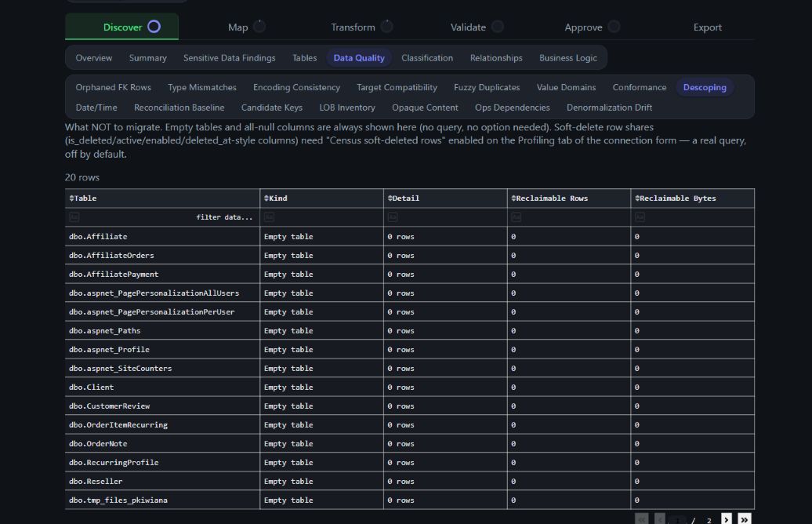Toggle case sensitivity for Table filter
812x524 pixels.
click(x=74, y=217)
